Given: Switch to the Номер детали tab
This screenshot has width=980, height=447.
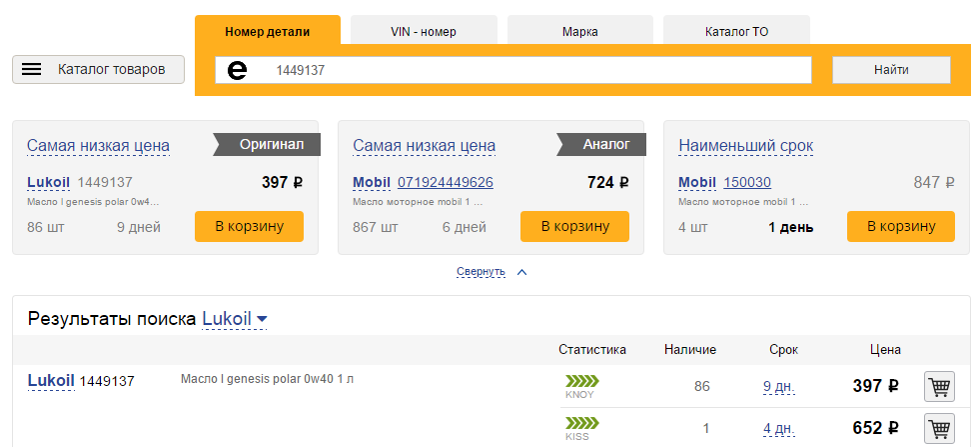Looking at the screenshot, I should (268, 31).
